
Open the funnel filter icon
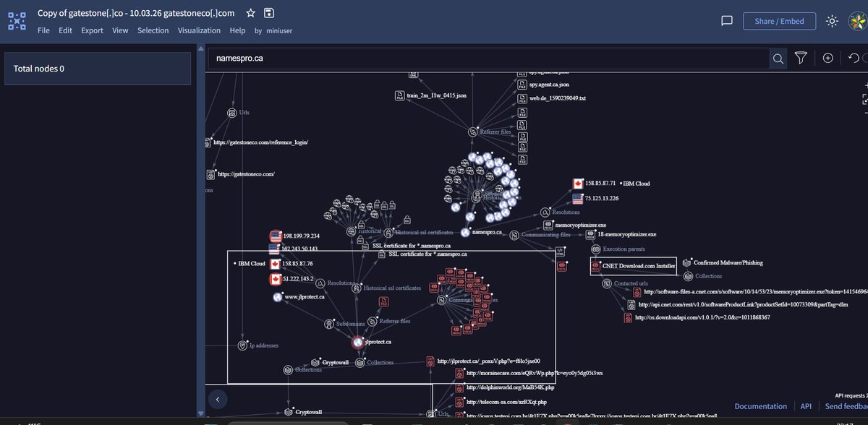pos(801,59)
